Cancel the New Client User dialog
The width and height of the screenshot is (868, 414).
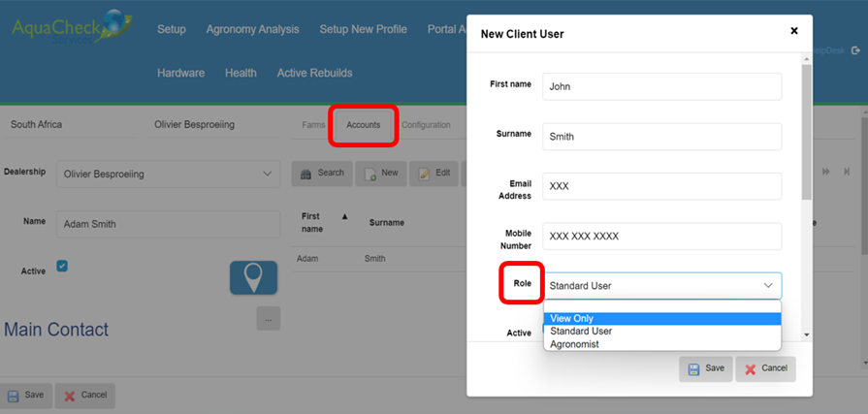[765, 368]
